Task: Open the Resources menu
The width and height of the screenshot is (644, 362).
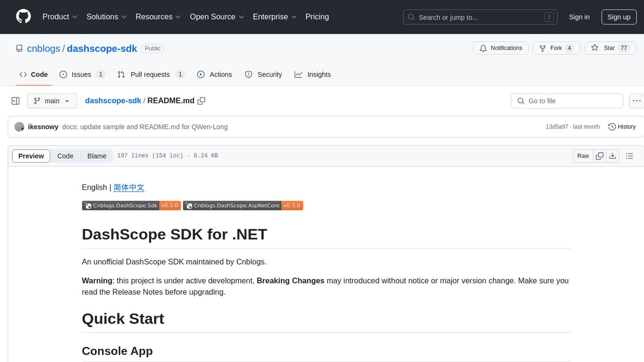Action: coord(158,17)
